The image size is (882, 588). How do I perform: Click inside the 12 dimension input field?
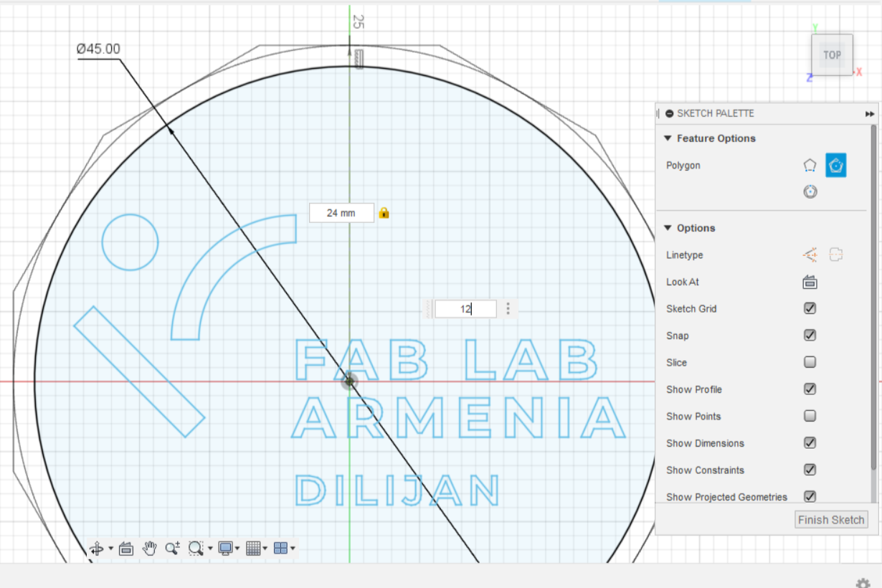coord(465,308)
